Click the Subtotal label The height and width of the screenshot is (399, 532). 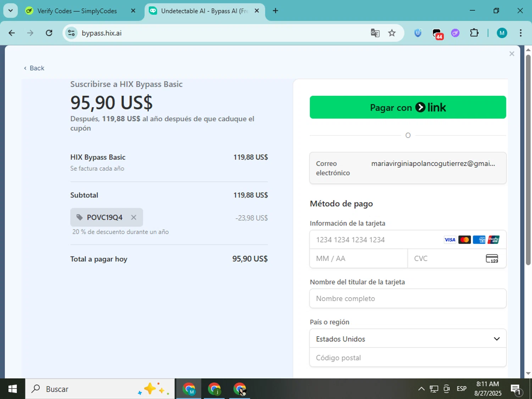tap(84, 195)
